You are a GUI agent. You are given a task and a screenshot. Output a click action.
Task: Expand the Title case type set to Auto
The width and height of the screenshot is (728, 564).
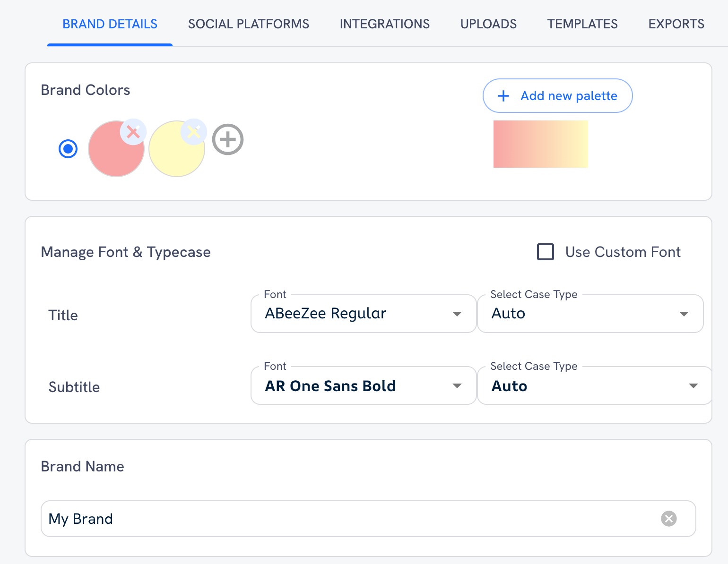684,313
